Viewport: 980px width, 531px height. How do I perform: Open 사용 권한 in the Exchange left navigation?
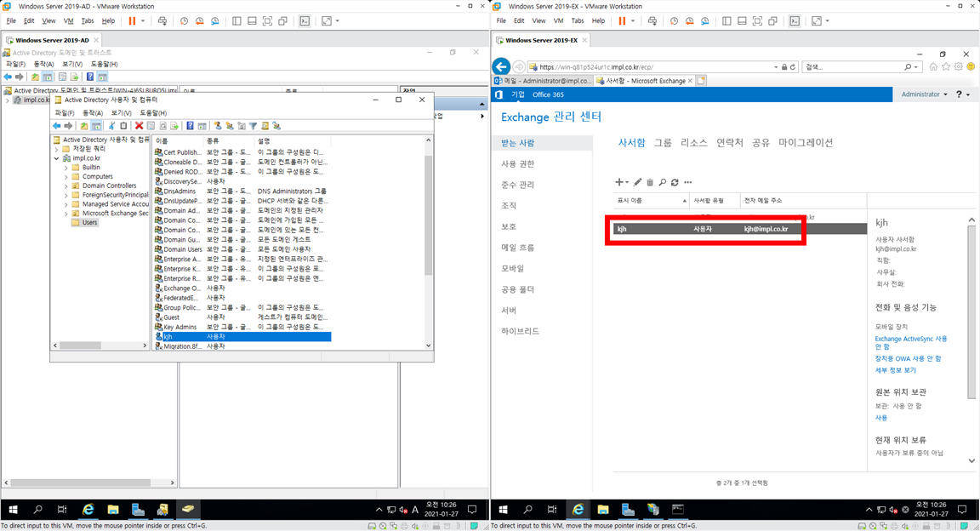(517, 164)
